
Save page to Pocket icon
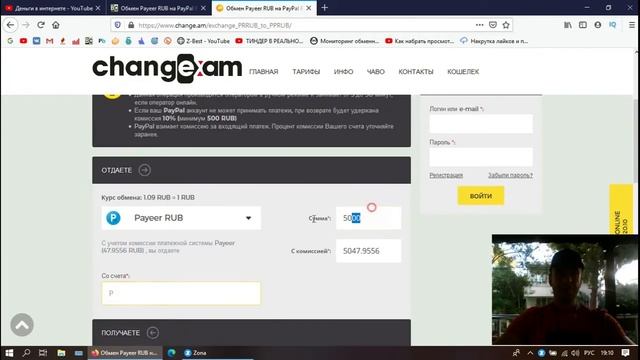tap(493, 25)
